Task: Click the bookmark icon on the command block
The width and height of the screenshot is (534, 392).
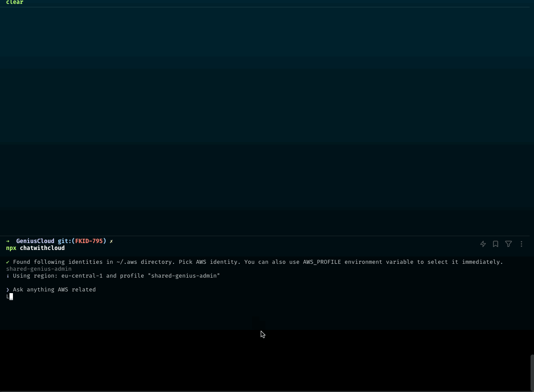Action: [x=495, y=244]
